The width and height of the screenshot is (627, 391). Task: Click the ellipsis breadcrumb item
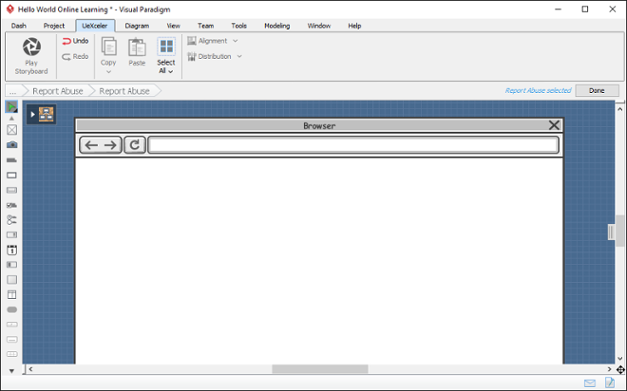click(x=13, y=91)
